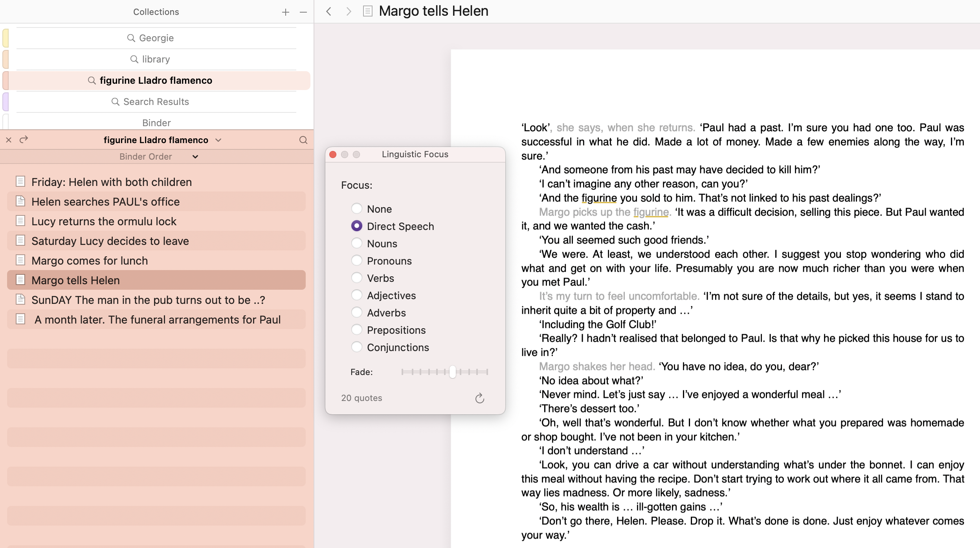Select the None focus option
Screen dimensions: 980x548
(356, 209)
